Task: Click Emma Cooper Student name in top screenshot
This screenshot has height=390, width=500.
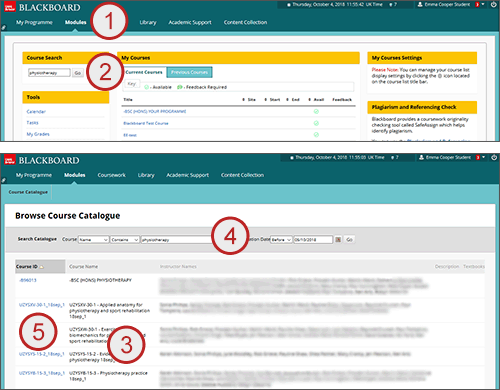Action: (447, 5)
